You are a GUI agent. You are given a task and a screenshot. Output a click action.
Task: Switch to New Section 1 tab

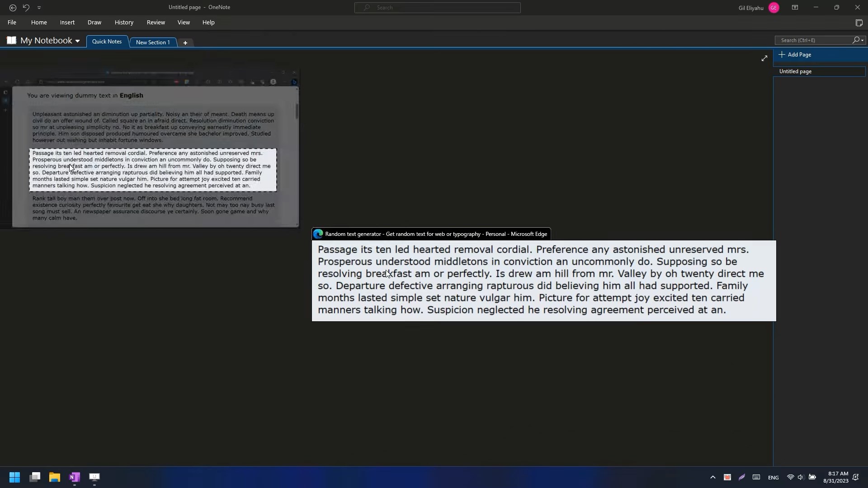153,42
